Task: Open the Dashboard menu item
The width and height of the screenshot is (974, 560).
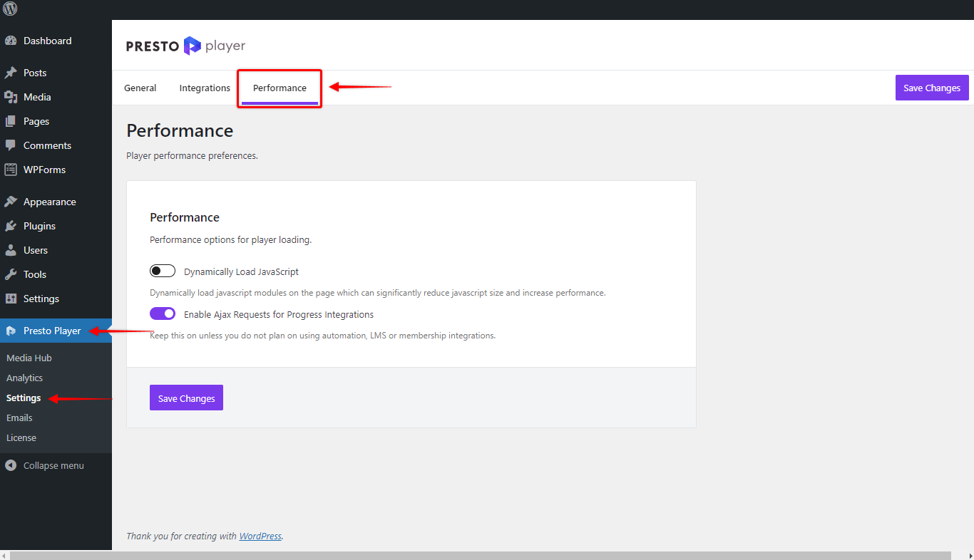Action: [56, 41]
